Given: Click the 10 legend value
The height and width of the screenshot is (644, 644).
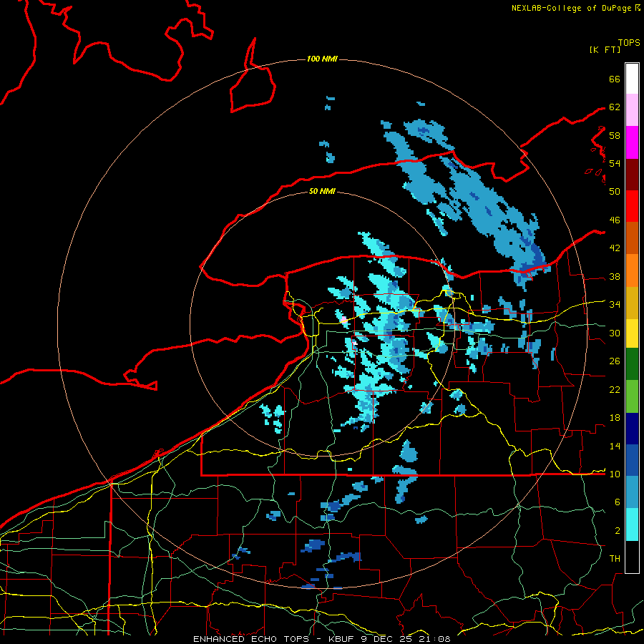Looking at the screenshot, I should click(x=615, y=474).
